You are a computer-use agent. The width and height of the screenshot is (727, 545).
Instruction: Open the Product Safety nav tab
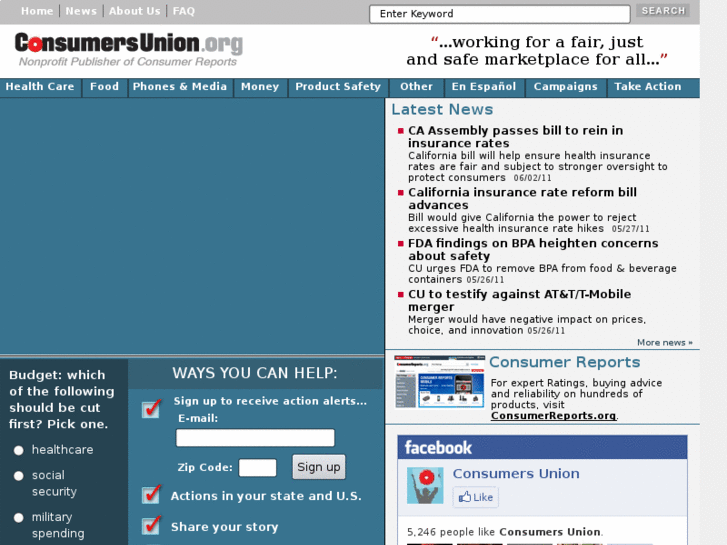(338, 87)
